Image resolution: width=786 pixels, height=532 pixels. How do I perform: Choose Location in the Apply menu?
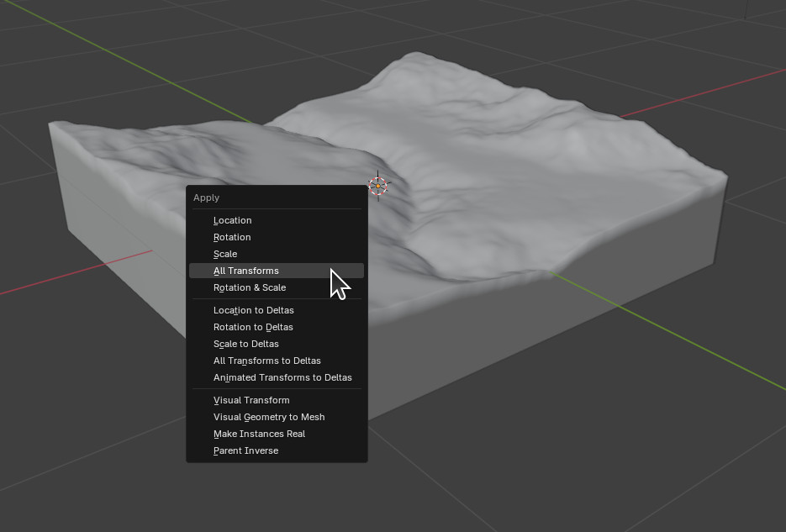(x=233, y=220)
